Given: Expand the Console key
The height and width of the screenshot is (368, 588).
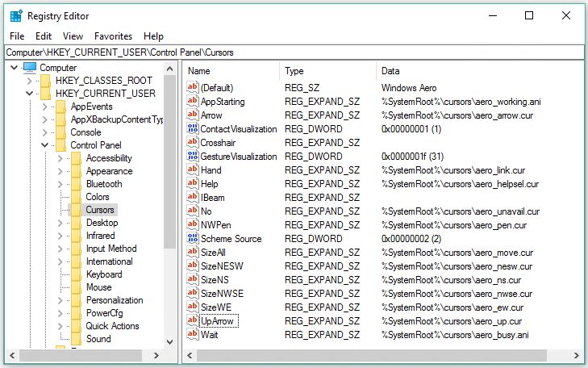Looking at the screenshot, I should [44, 132].
